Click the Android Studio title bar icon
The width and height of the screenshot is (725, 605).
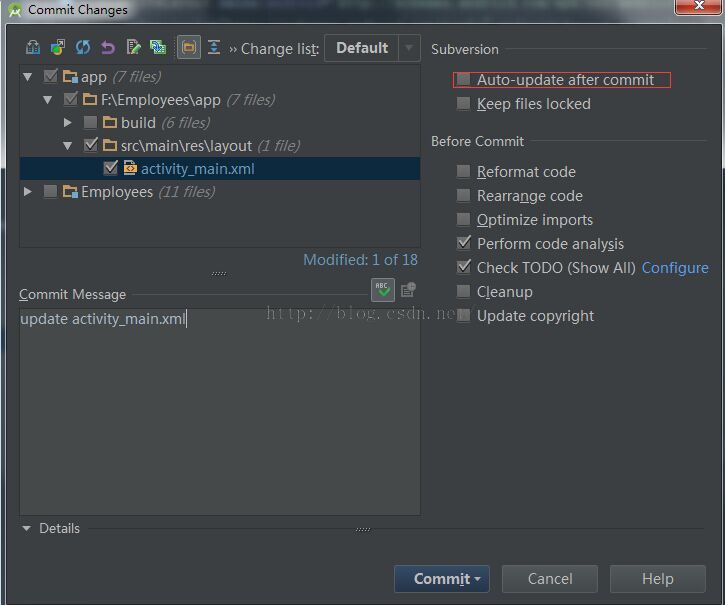coord(14,10)
